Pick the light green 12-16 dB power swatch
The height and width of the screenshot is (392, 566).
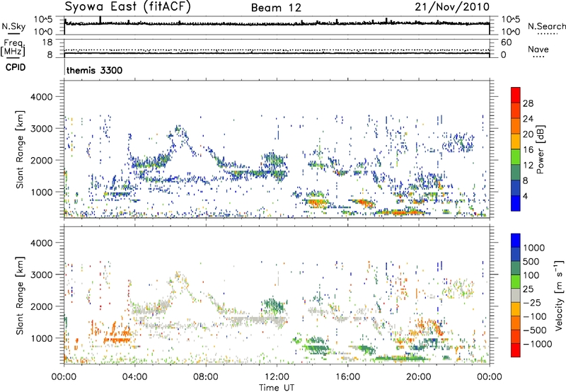pos(516,157)
